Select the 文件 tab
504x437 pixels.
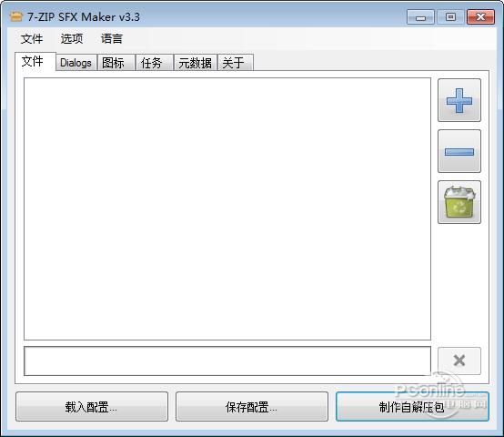(x=35, y=61)
